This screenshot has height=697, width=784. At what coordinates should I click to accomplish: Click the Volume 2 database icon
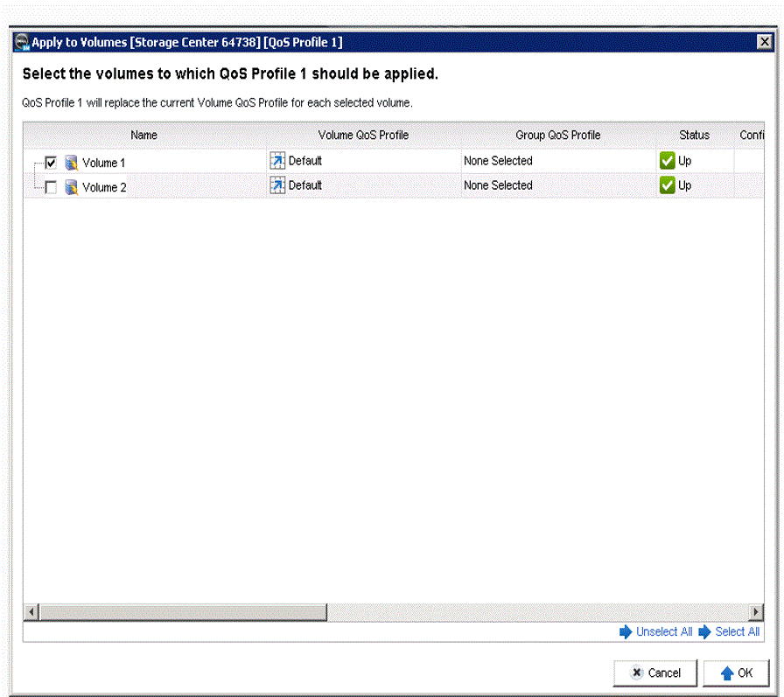[x=72, y=187]
